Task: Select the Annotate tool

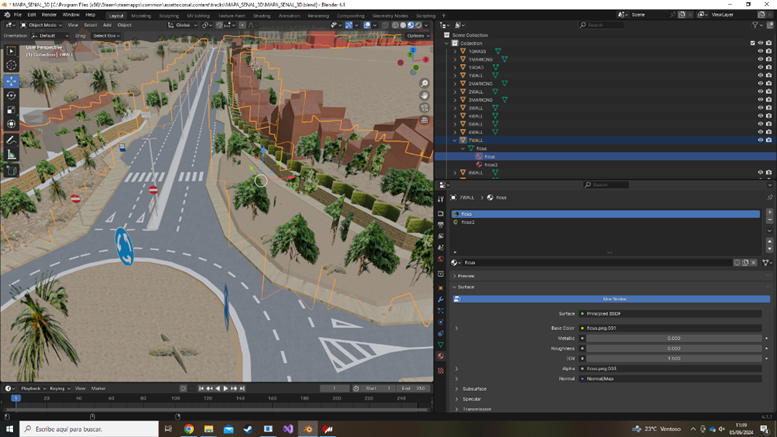Action: click(11, 140)
